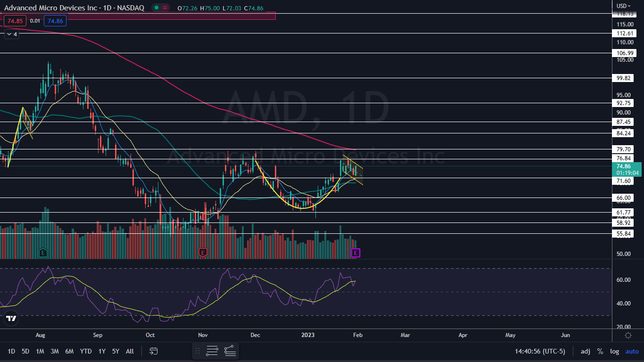The width and height of the screenshot is (644, 362).
Task: Click the horizontal lines drawing tool icon
Action: [x=212, y=351]
